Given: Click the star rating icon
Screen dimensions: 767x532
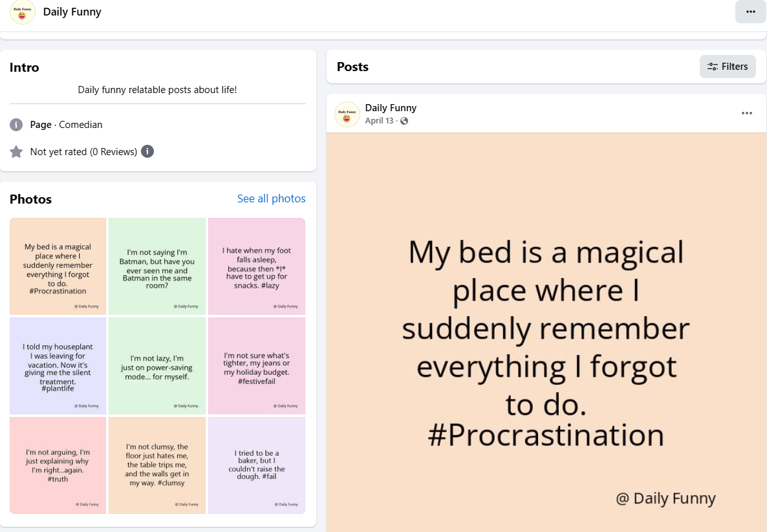Looking at the screenshot, I should coord(16,152).
